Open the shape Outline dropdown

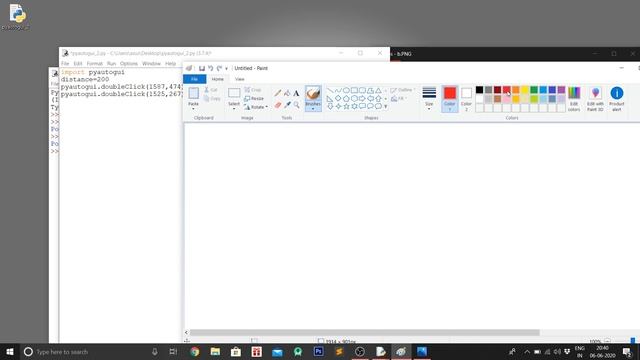point(402,90)
